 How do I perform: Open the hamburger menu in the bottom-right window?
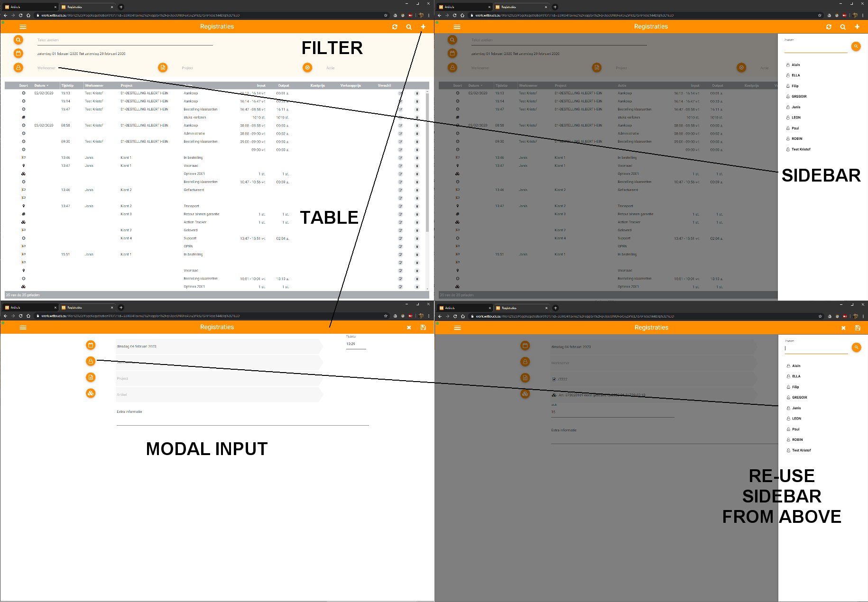click(457, 328)
